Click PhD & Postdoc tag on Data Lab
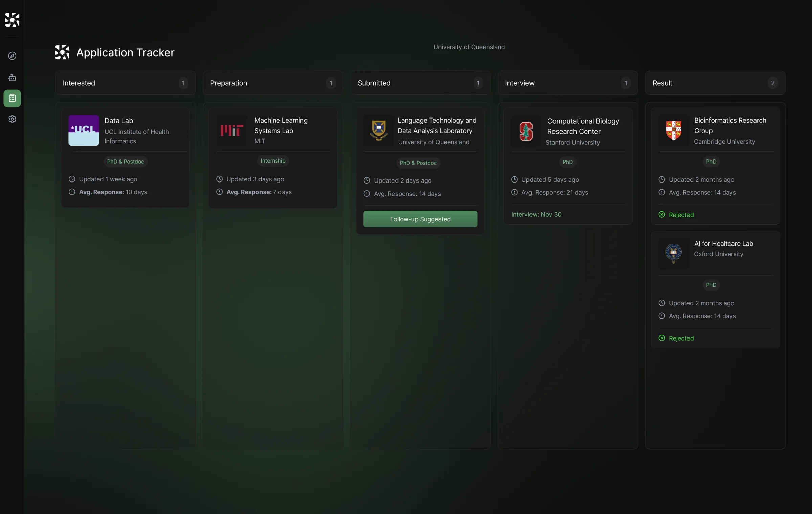 126,162
